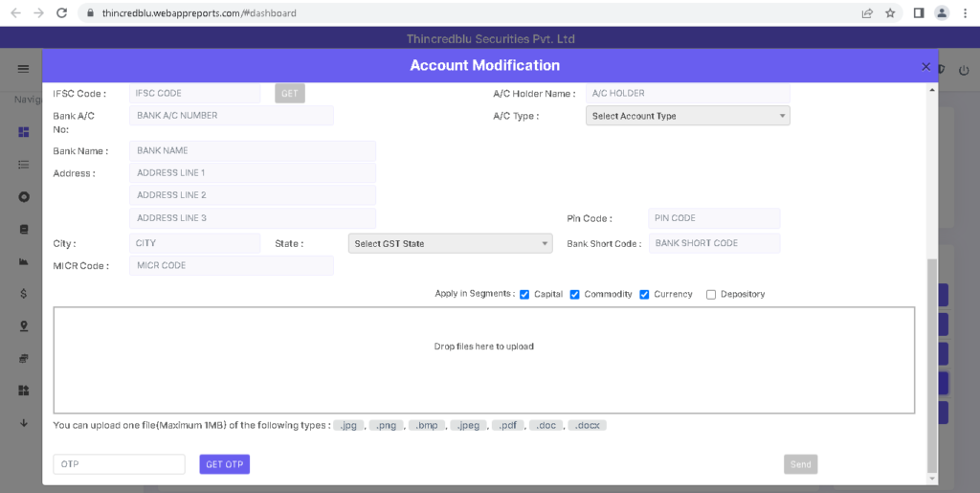Click the Send button

[801, 464]
